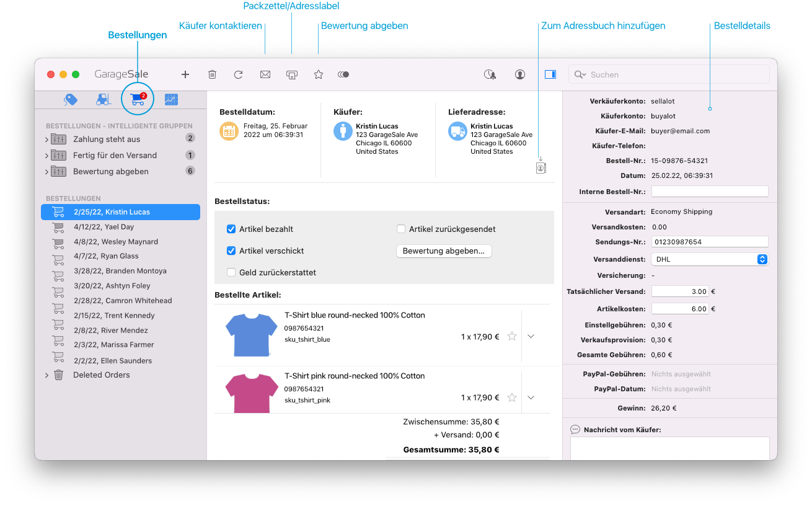Contact buyer via the envelope icon
Viewport: 812px width, 506px height.
pyautogui.click(x=265, y=74)
